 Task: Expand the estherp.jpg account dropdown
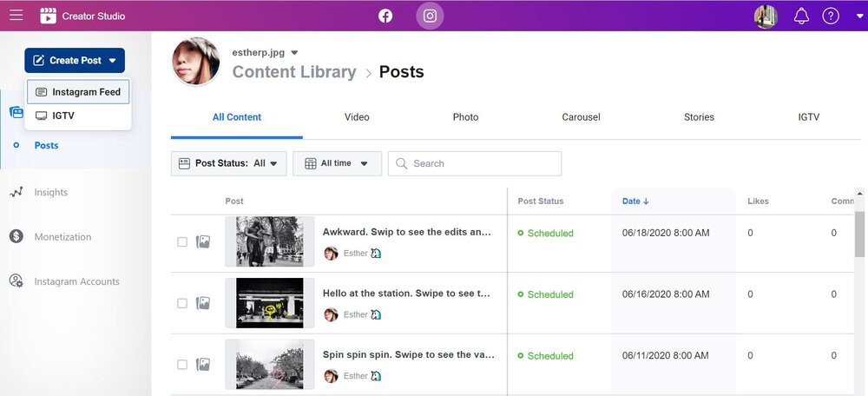point(294,53)
